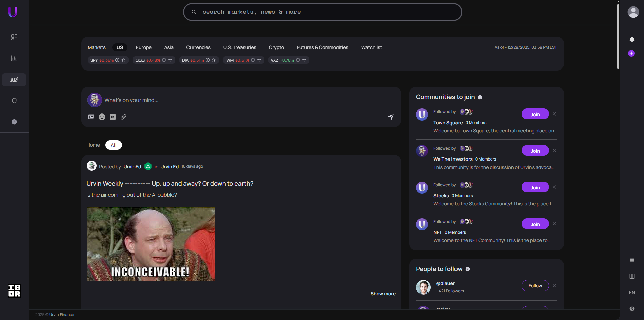This screenshot has height=320, width=644.
Task: Open notifications via the bell icon
Action: coord(632,39)
